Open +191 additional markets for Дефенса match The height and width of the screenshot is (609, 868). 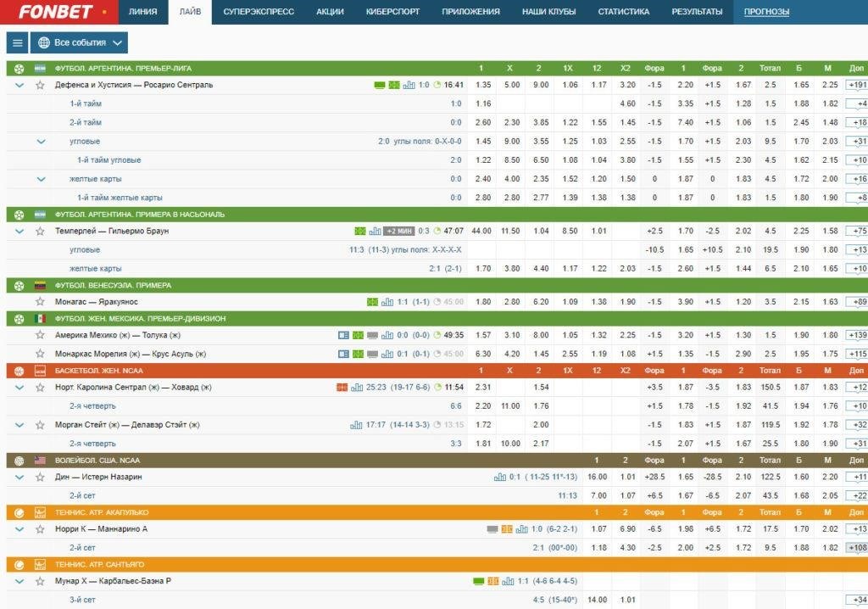point(857,86)
